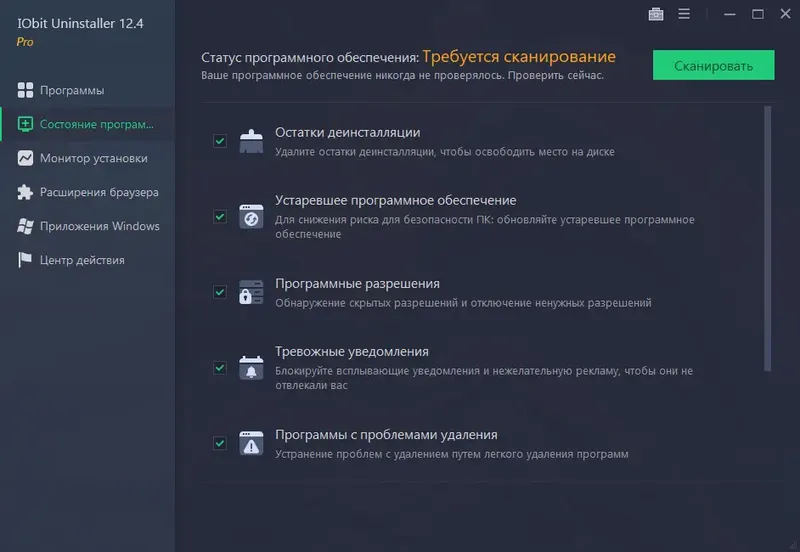Click the Тревожные уведомления title

[x=352, y=352]
